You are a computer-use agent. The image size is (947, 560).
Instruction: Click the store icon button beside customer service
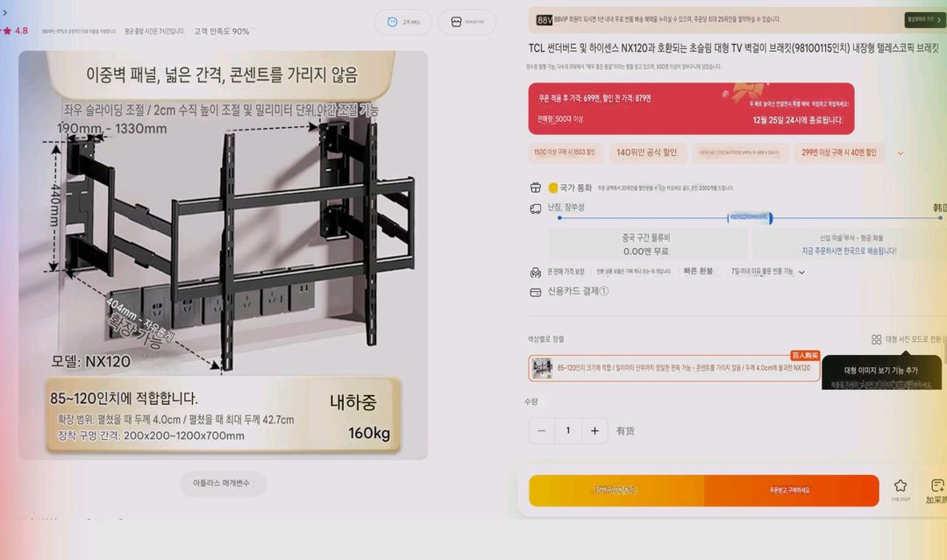[x=457, y=22]
